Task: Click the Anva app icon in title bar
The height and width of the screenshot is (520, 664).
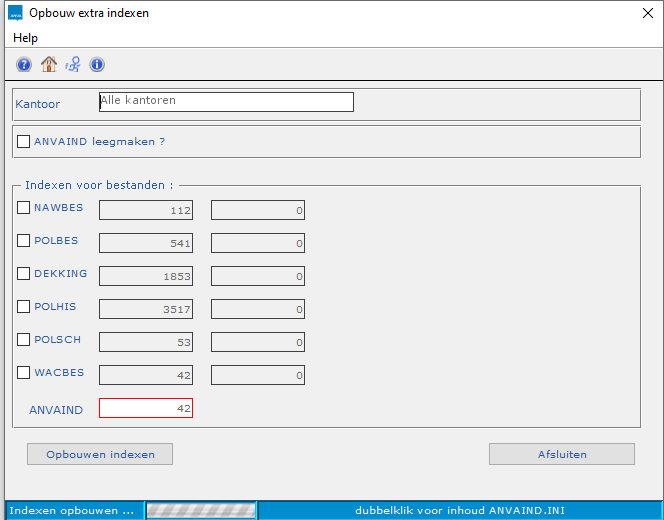Action: [x=15, y=13]
